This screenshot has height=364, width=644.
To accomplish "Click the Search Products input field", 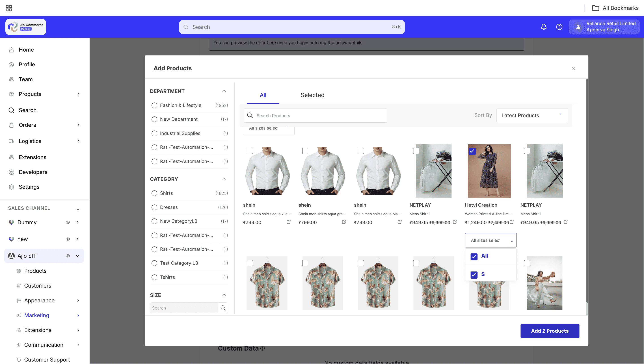I will tap(315, 115).
